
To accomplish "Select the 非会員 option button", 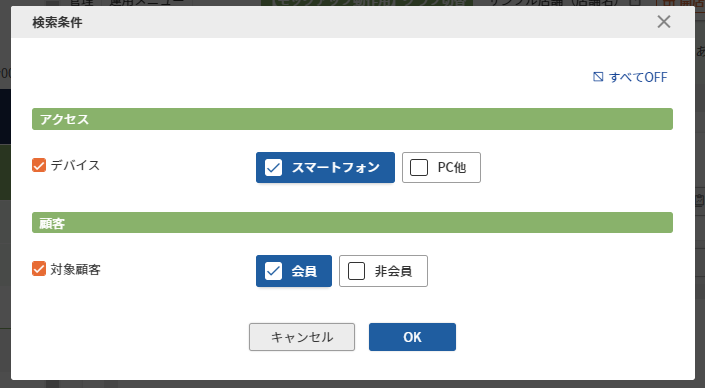I will pos(383,271).
